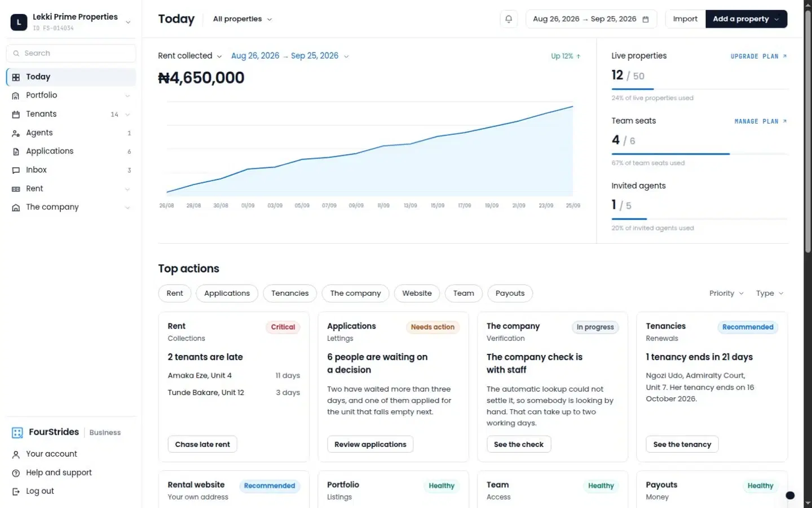Viewport: 812px width, 508px height.
Task: Click the Help and support icon
Action: [16, 473]
